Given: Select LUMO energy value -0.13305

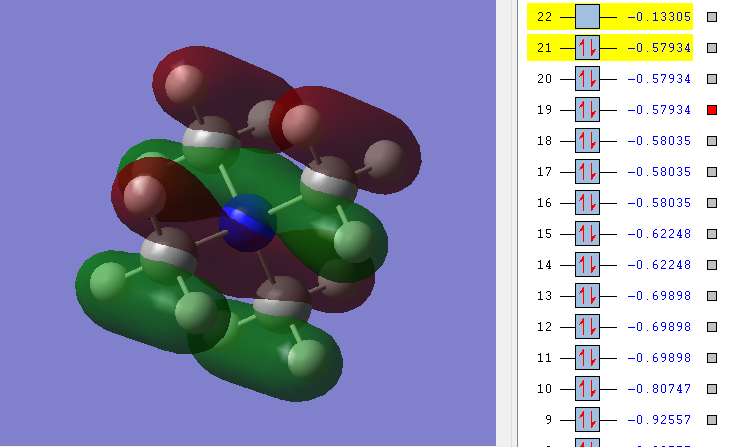Looking at the screenshot, I should pyautogui.click(x=659, y=17).
